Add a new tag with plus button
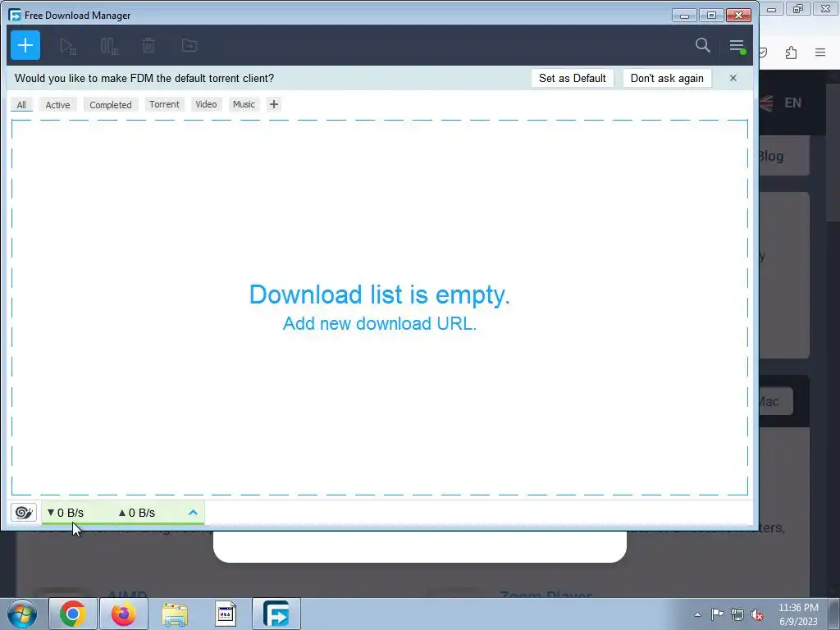Screen dimensions: 840x630 pos(274,104)
